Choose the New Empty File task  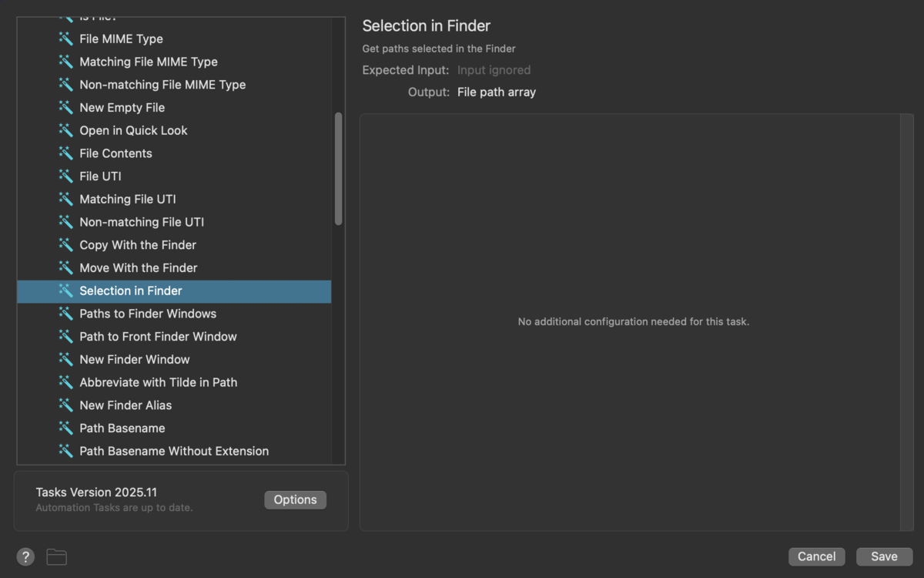point(174,107)
